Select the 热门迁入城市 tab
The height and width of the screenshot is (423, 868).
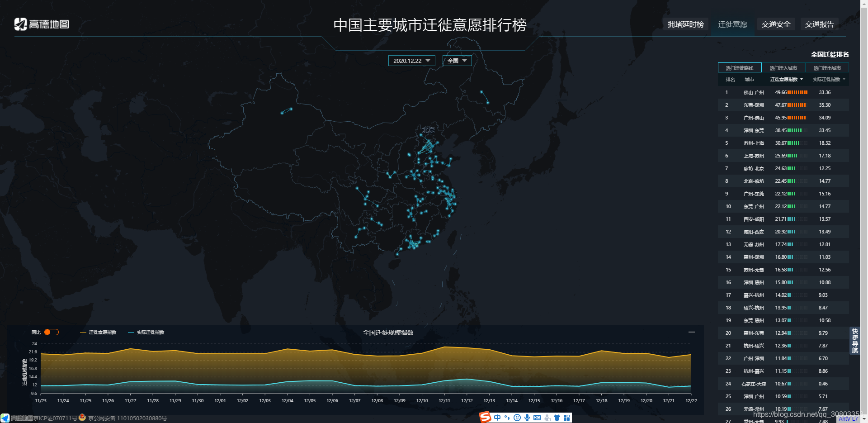(783, 67)
